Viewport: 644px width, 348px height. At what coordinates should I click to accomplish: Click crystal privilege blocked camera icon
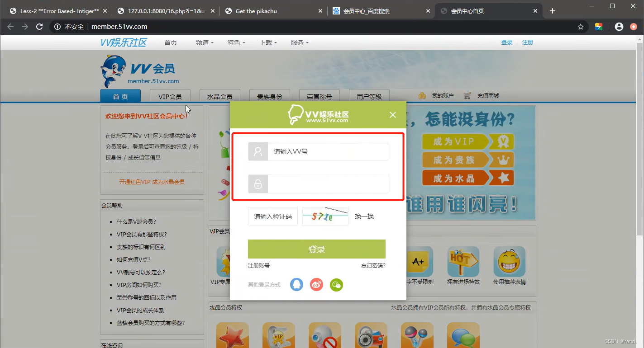(x=325, y=335)
